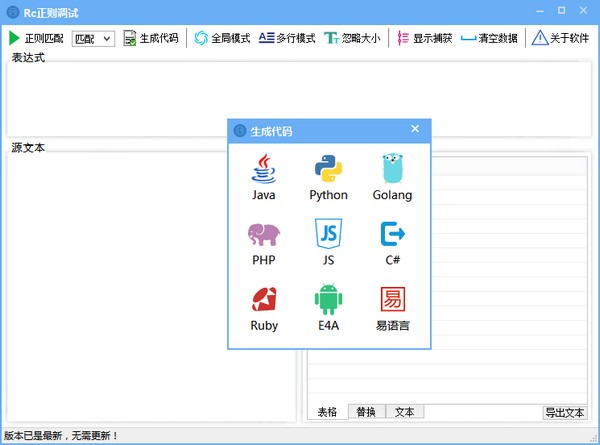Open the 匹配 mode dropdown

(94, 39)
